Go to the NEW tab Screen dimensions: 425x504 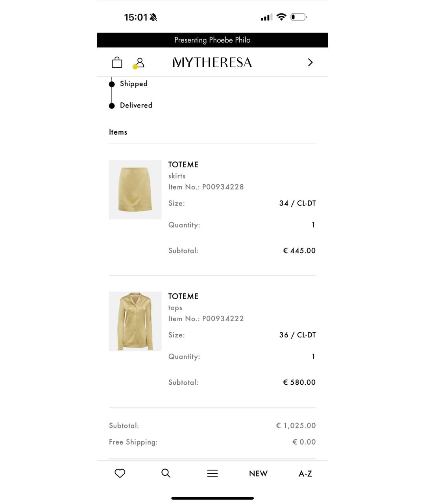[258, 474]
